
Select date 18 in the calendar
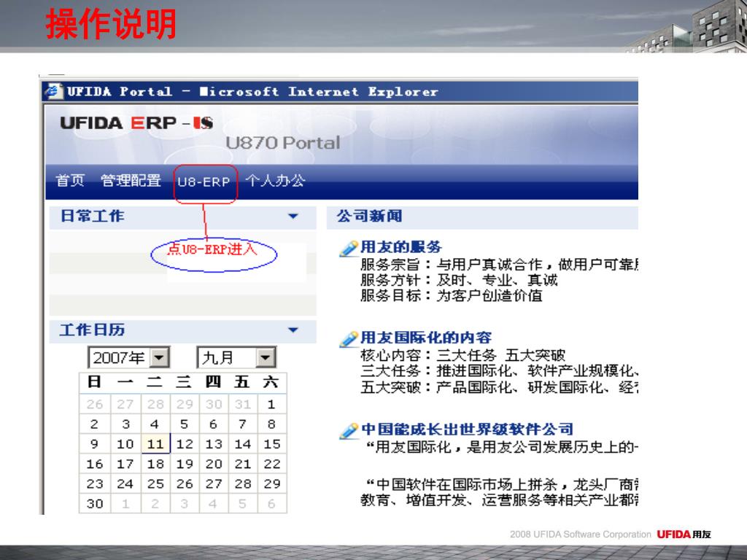pos(155,464)
